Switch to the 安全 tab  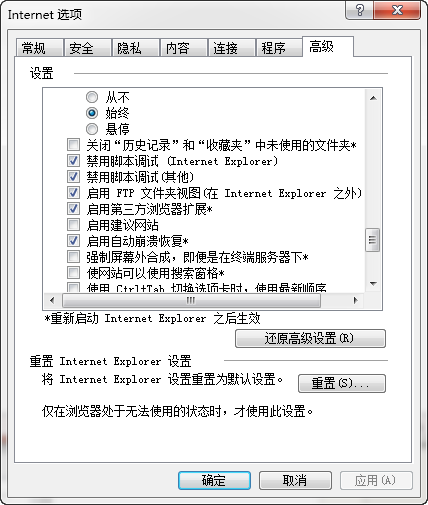88,48
